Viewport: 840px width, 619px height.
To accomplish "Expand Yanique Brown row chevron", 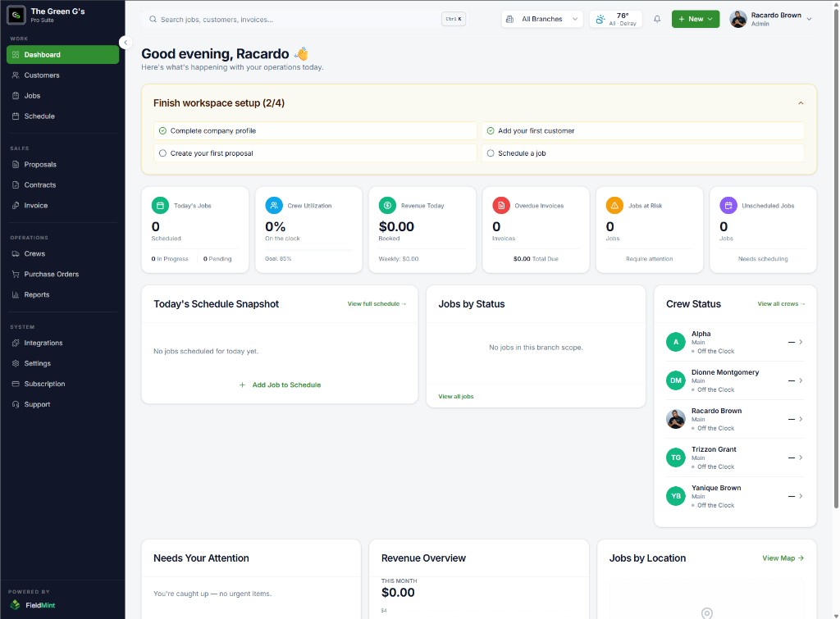I will pos(801,496).
